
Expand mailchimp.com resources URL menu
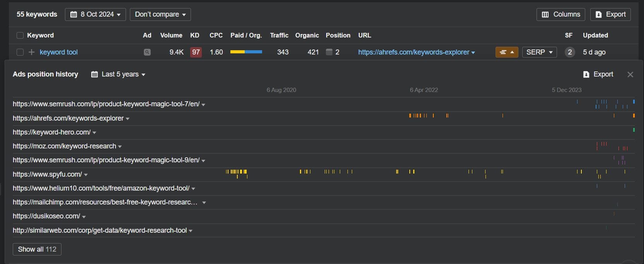click(204, 203)
